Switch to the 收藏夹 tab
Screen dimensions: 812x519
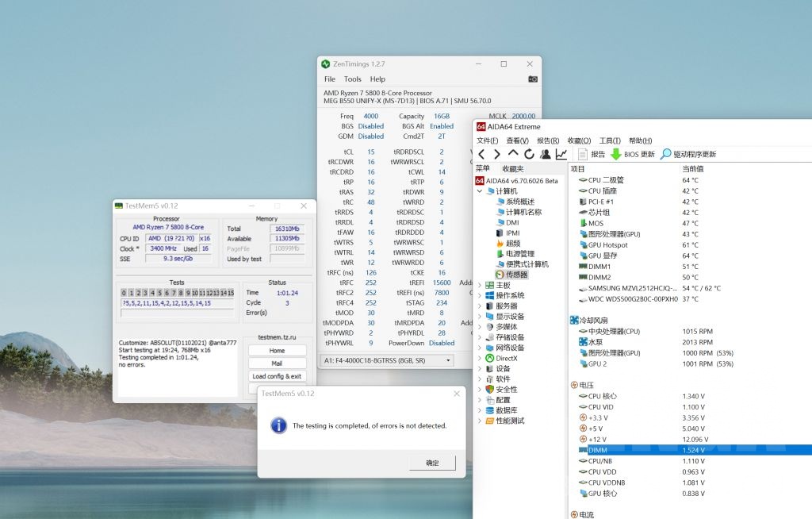point(513,169)
